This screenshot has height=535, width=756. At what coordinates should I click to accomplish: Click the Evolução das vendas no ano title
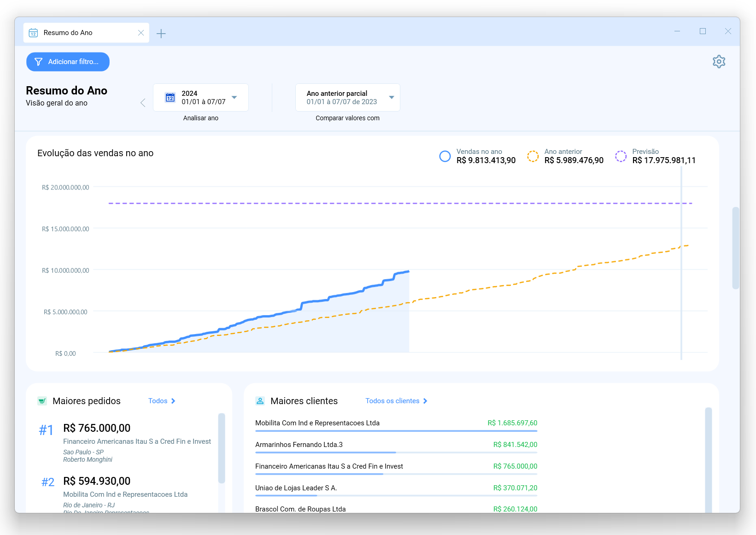95,153
